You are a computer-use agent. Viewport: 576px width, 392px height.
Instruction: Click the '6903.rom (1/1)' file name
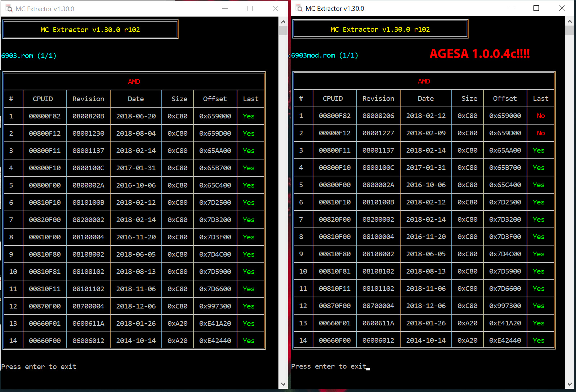pyautogui.click(x=29, y=56)
